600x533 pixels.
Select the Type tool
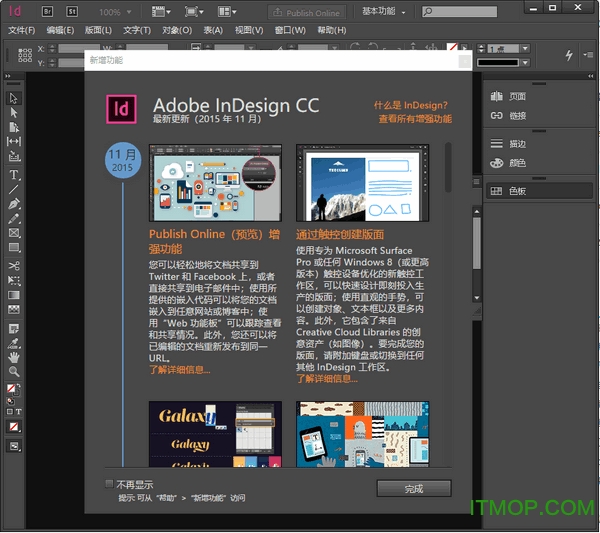[x=13, y=175]
